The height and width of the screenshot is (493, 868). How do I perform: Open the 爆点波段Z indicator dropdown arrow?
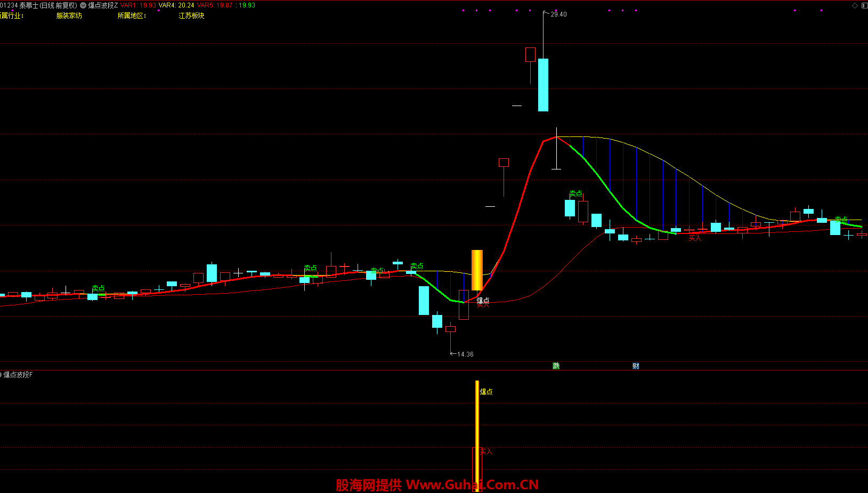pos(83,5)
